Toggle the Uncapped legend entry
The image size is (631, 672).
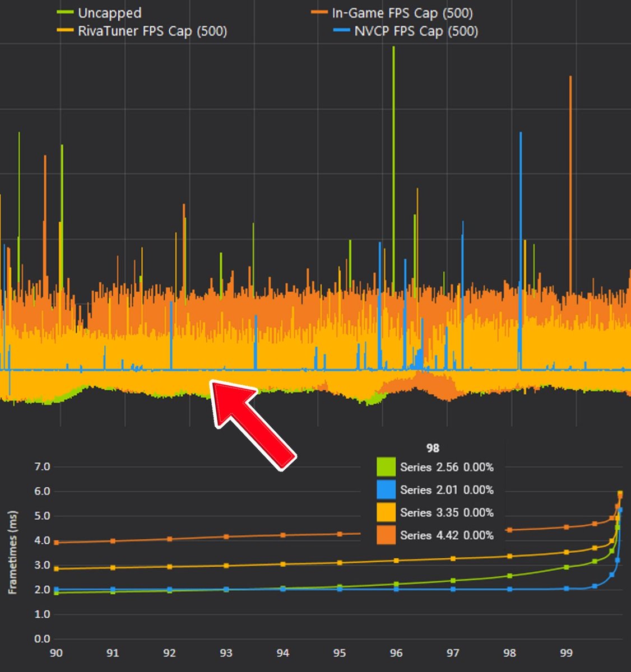[100, 12]
